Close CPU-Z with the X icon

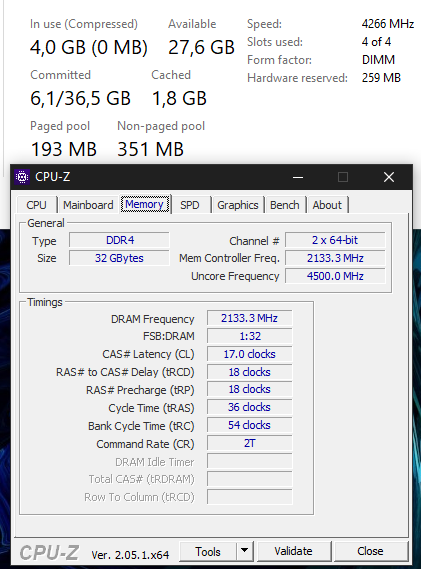[x=389, y=177]
